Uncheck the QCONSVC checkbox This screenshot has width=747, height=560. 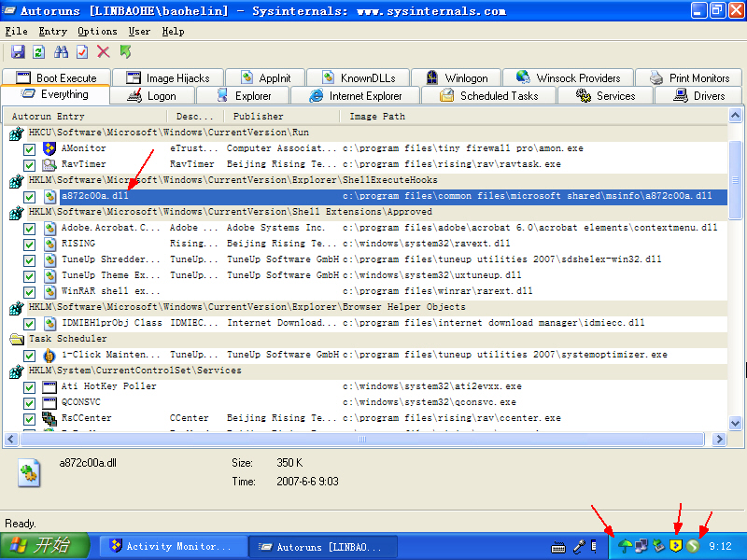coord(29,403)
